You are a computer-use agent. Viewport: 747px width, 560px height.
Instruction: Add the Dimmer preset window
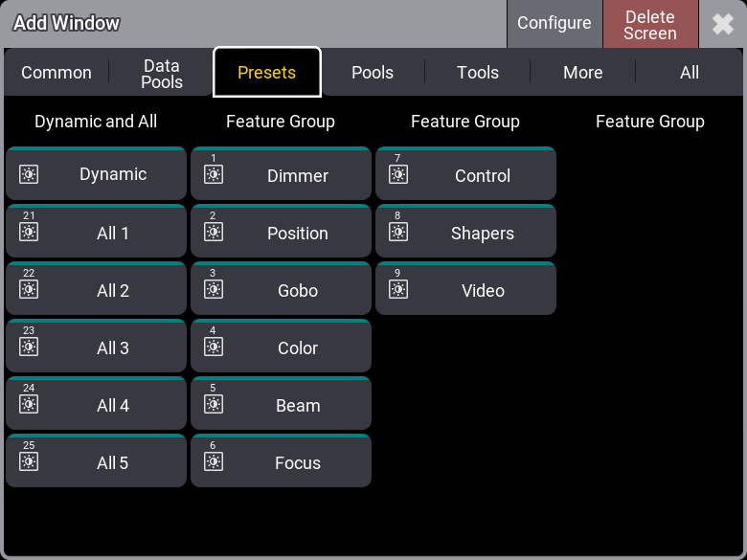281,173
